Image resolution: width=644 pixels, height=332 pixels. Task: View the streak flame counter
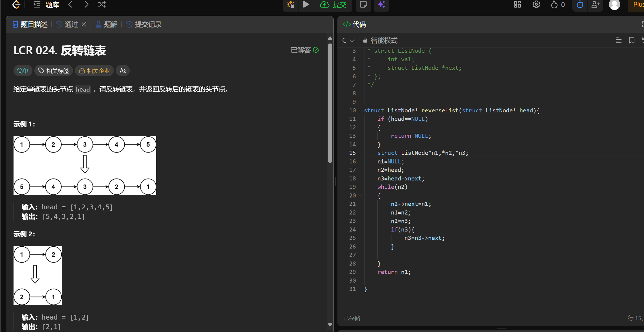pyautogui.click(x=558, y=5)
